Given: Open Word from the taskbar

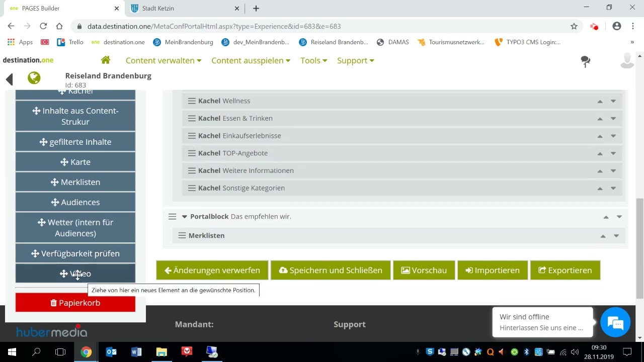Looking at the screenshot, I should [x=136, y=352].
